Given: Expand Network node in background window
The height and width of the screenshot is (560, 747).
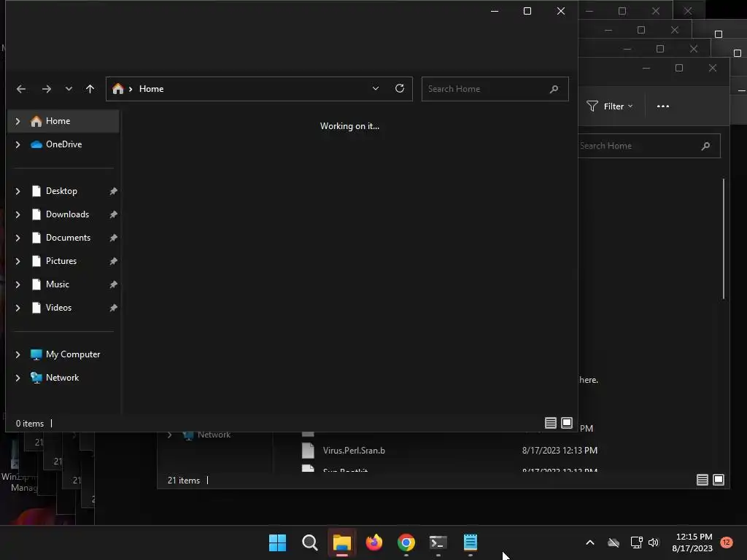Looking at the screenshot, I should 169,435.
